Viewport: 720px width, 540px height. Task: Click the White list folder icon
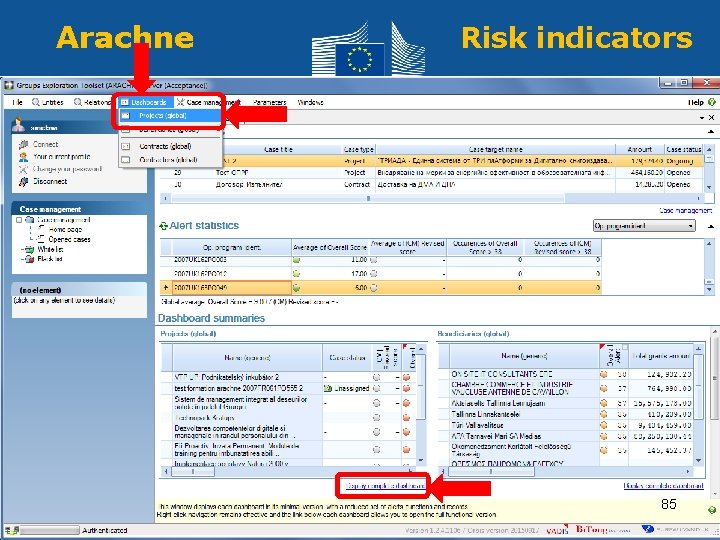(30, 249)
